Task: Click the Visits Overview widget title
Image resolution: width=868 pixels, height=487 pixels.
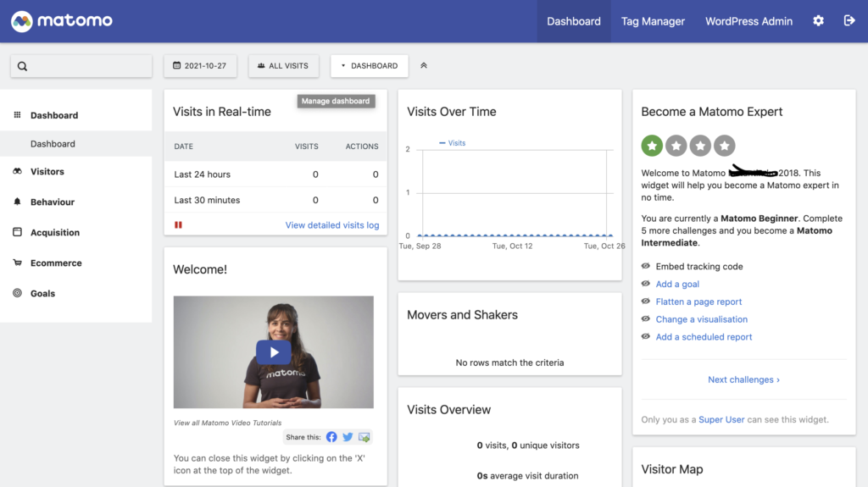Action: click(x=448, y=410)
